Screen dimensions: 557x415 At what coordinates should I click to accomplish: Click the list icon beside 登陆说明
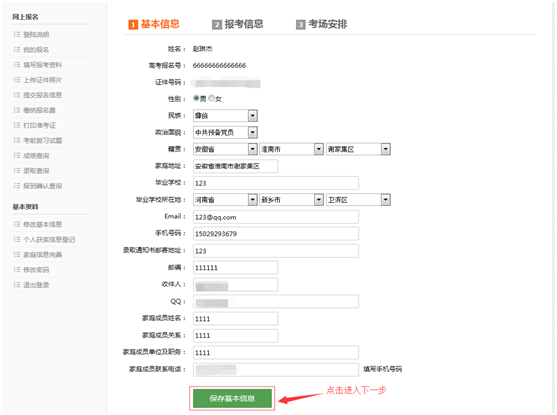coord(17,34)
